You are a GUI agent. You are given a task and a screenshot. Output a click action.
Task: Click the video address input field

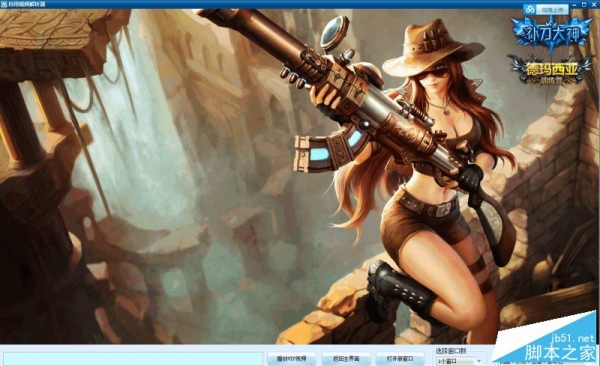click(x=133, y=359)
